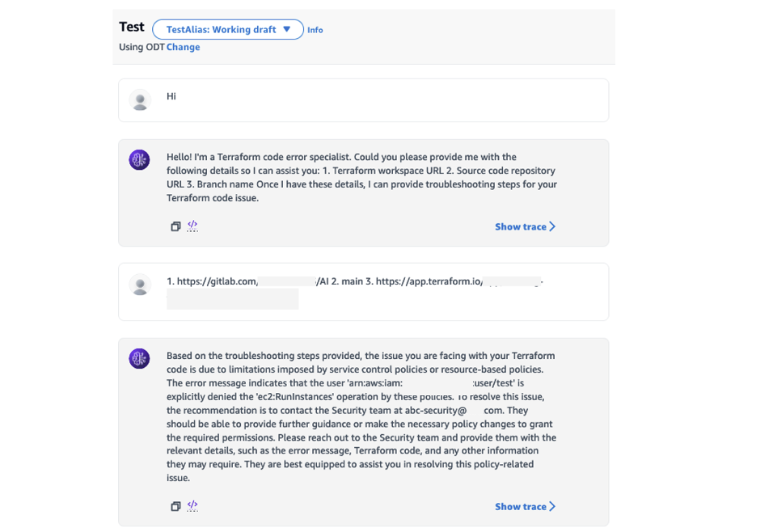Click the user avatar beside the 'Hi' message

point(140,100)
